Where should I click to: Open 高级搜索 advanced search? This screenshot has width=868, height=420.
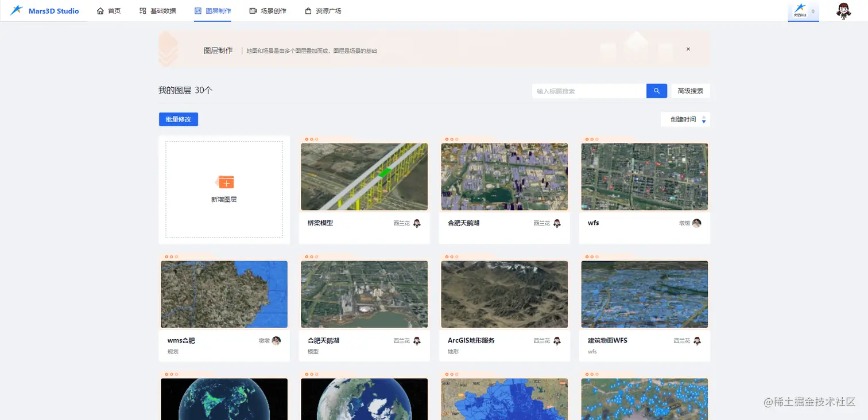click(x=691, y=91)
